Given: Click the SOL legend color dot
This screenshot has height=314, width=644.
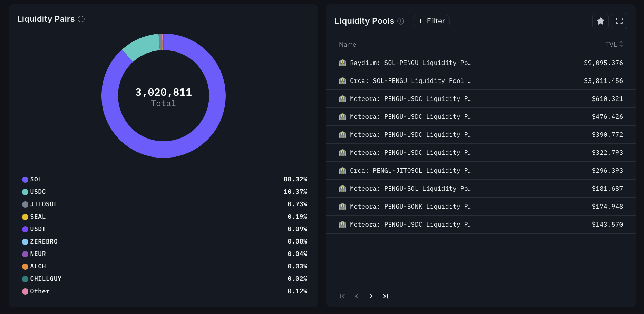Looking at the screenshot, I should click(x=25, y=180).
